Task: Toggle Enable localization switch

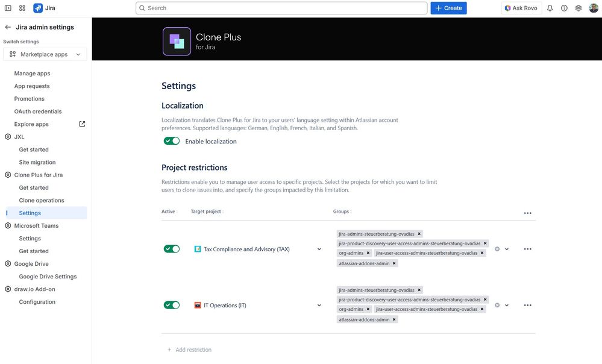Action: click(172, 141)
